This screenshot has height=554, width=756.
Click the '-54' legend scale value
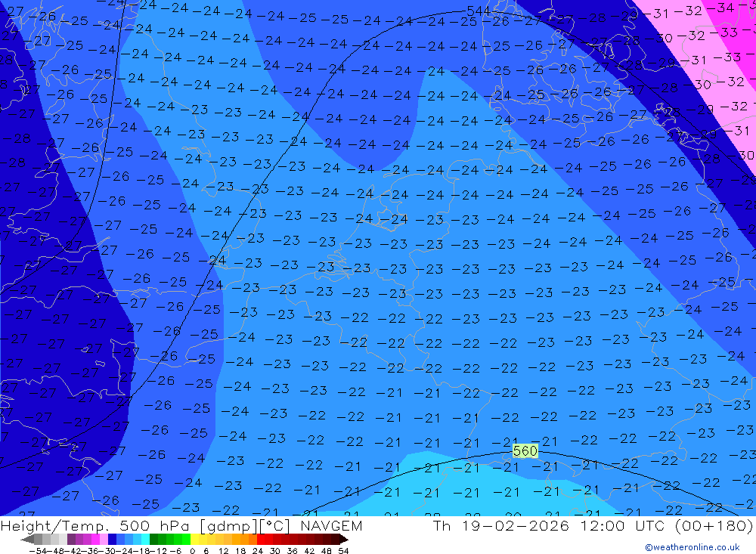click(x=38, y=551)
